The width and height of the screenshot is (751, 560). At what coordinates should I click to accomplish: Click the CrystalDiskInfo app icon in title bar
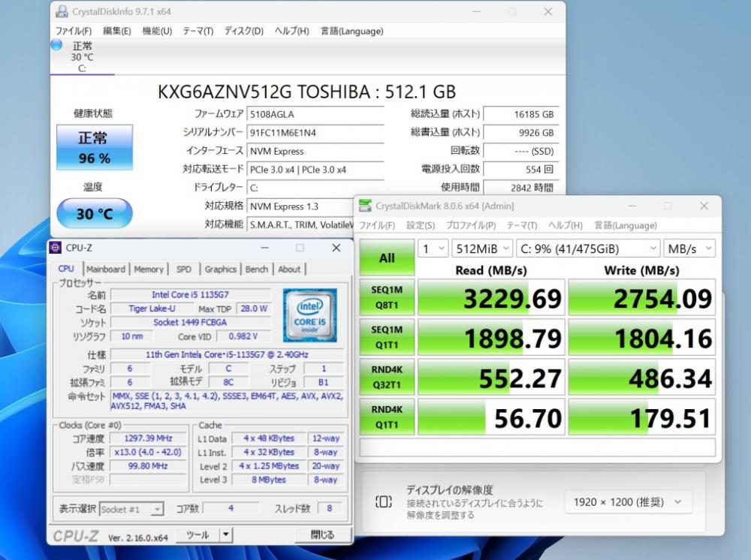tap(62, 11)
